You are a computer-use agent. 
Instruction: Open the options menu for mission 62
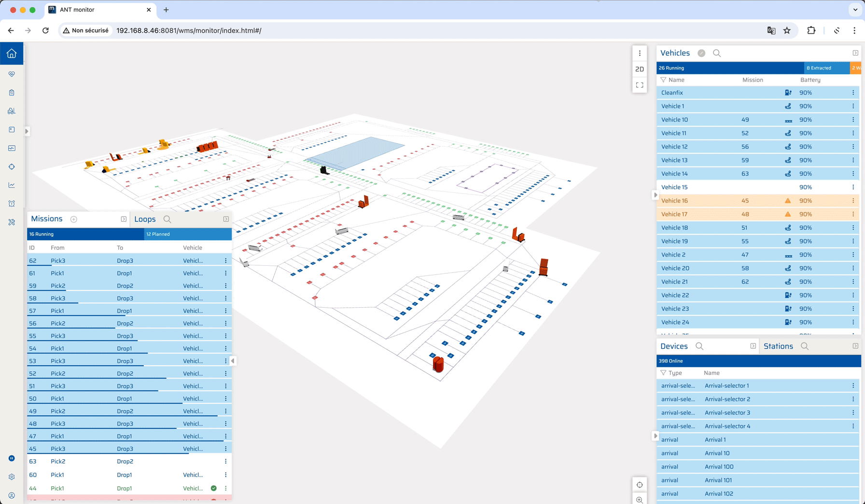pyautogui.click(x=225, y=260)
